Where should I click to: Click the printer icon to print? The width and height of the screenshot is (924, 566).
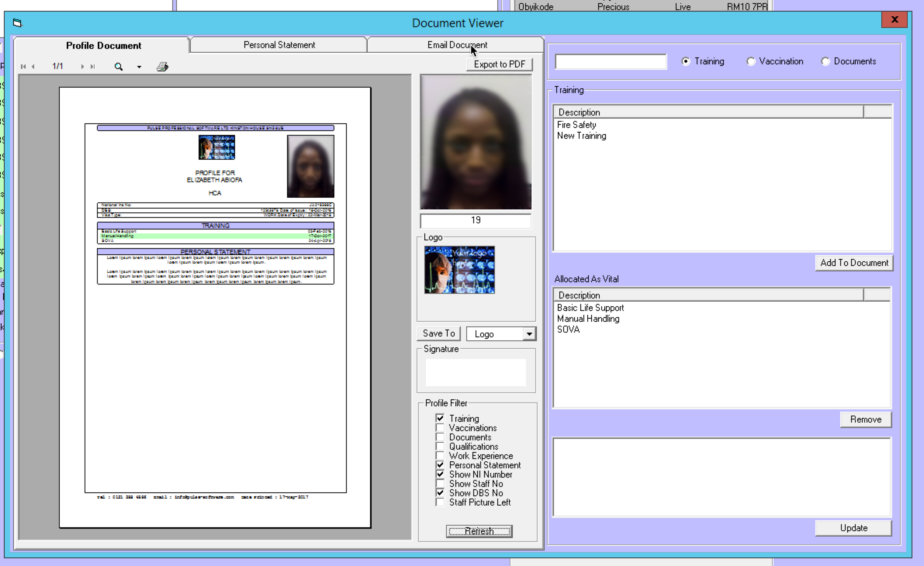pyautogui.click(x=163, y=67)
